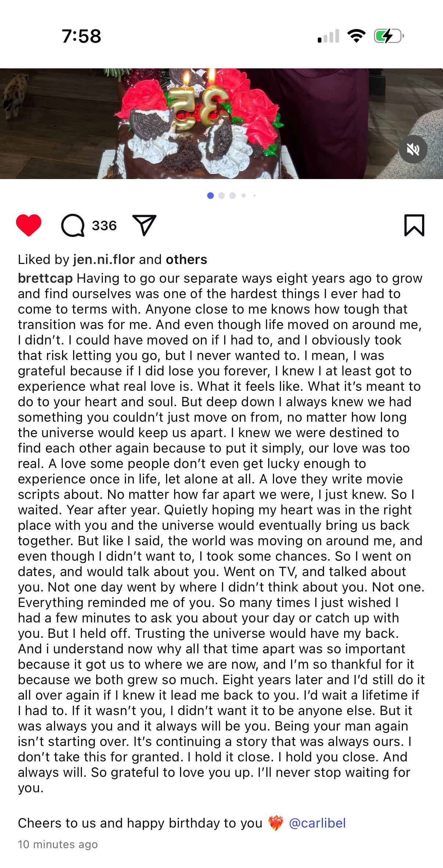Jump to the third carousel dot
The height and width of the screenshot is (868, 443).
pyautogui.click(x=233, y=196)
